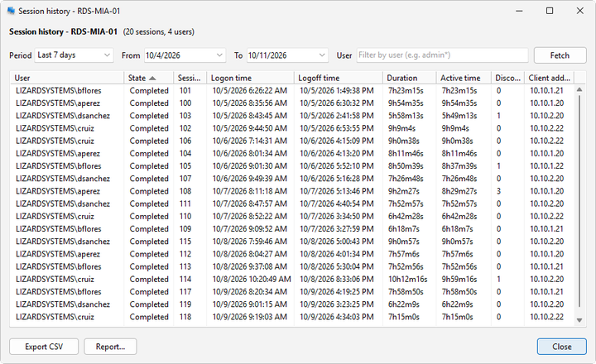Click logoff time 10/9/2026 4:19:25 PM
This screenshot has width=596, height=364.
click(x=337, y=292)
